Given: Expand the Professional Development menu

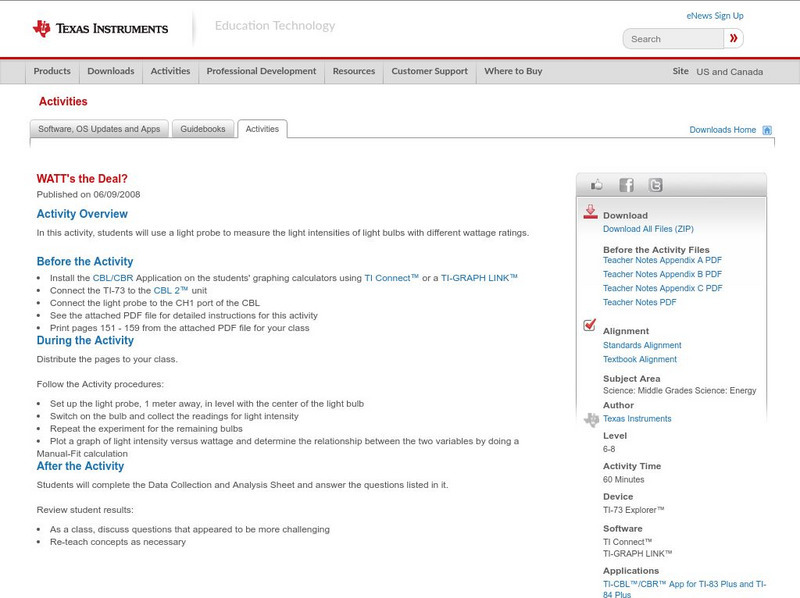Looking at the screenshot, I should 261,72.
